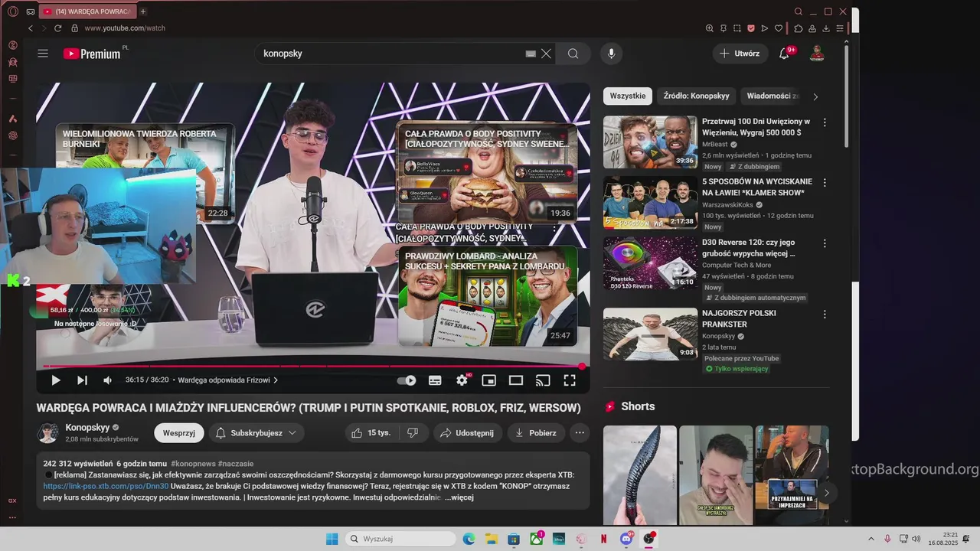Screen dimensions: 980x551
Task: Go to YouTube Premium home logo
Action: click(x=92, y=54)
